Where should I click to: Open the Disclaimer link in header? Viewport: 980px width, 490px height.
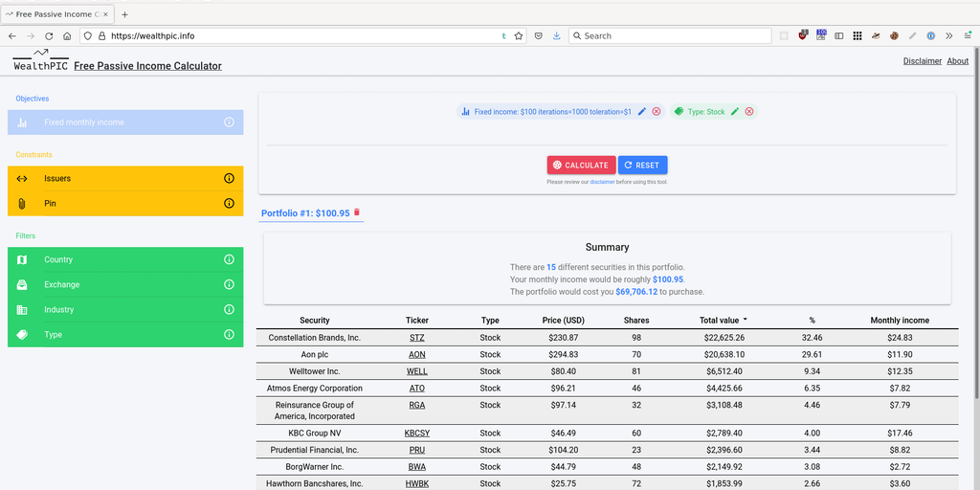click(922, 61)
